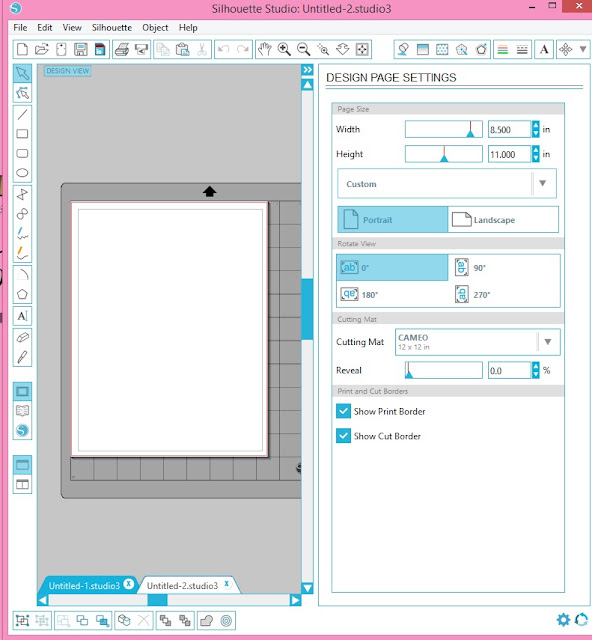Image resolution: width=592 pixels, height=640 pixels.
Task: Choose the Draw an Arc tool
Action: click(x=22, y=275)
